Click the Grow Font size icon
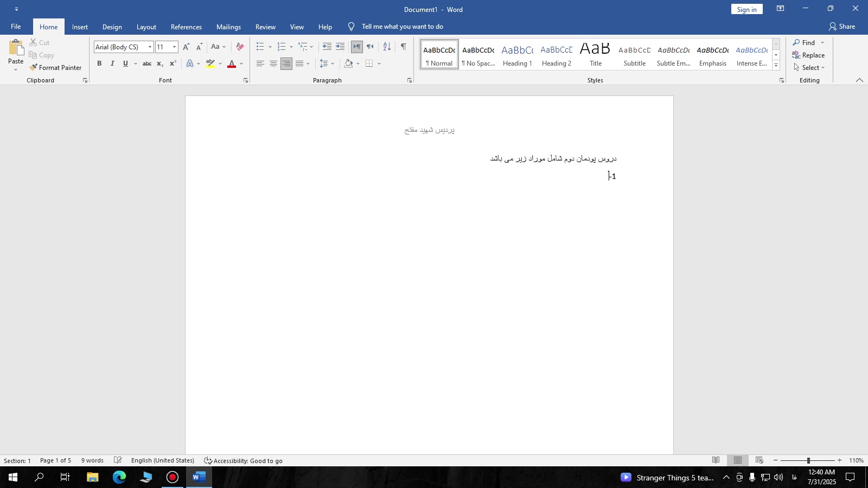Image resolution: width=868 pixels, height=488 pixels. pyautogui.click(x=186, y=47)
